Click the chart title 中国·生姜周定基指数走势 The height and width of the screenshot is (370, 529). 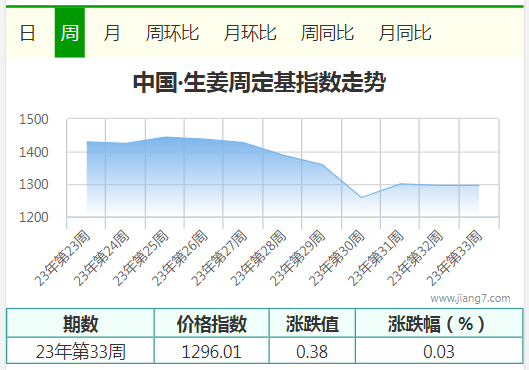(x=259, y=82)
